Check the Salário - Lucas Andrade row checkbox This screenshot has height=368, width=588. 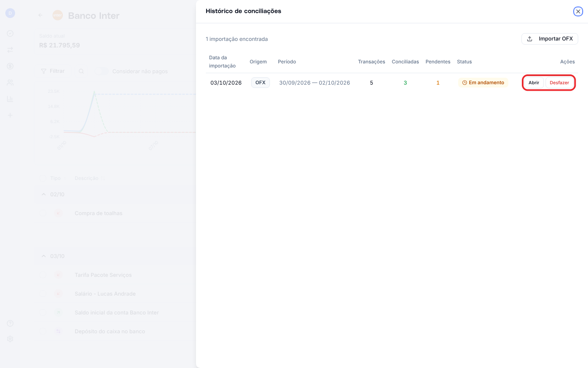point(43,294)
